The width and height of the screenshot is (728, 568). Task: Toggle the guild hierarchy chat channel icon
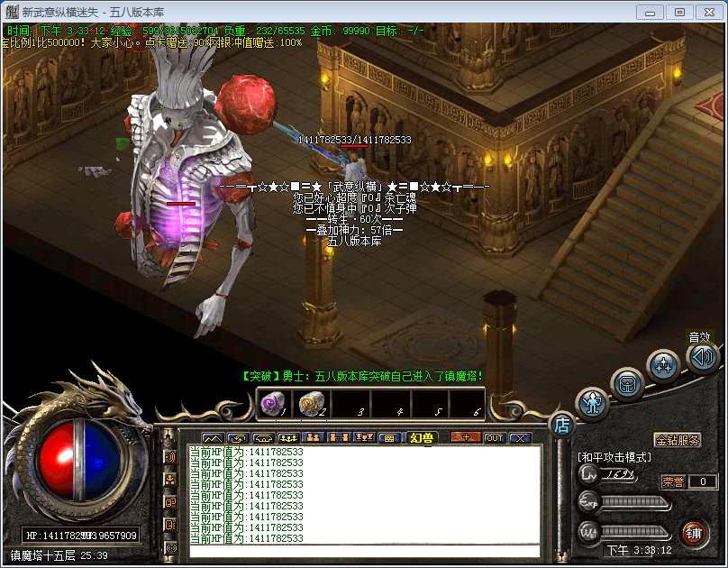pos(170,480)
